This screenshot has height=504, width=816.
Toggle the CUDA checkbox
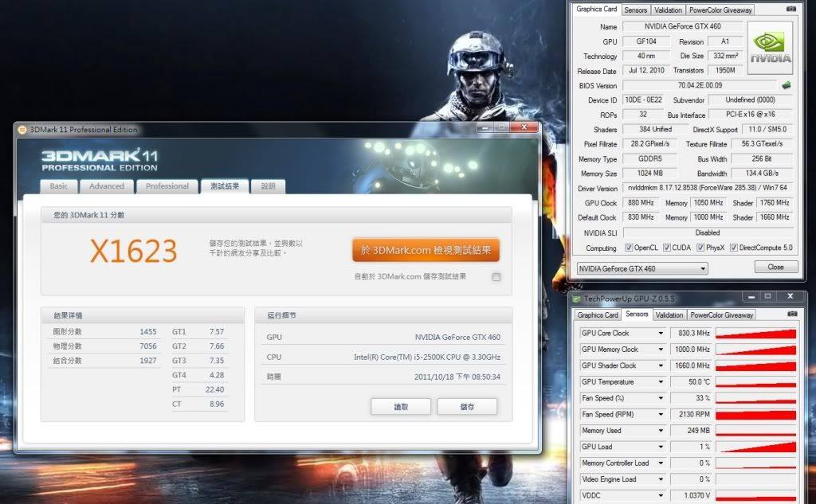coord(667,248)
